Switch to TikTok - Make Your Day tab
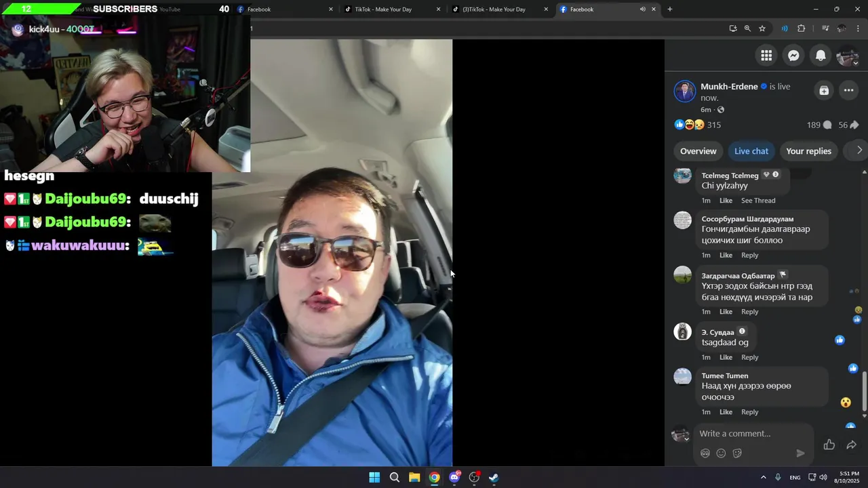This screenshot has width=868, height=488. coord(393,9)
